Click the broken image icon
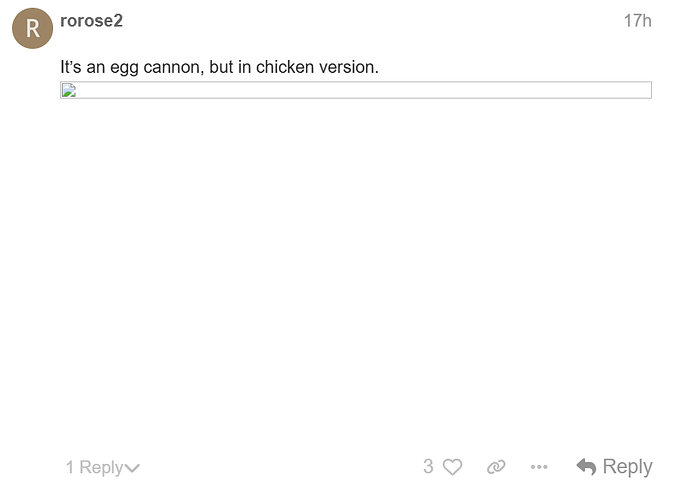Viewport: 676px width, 499px height. (69, 91)
